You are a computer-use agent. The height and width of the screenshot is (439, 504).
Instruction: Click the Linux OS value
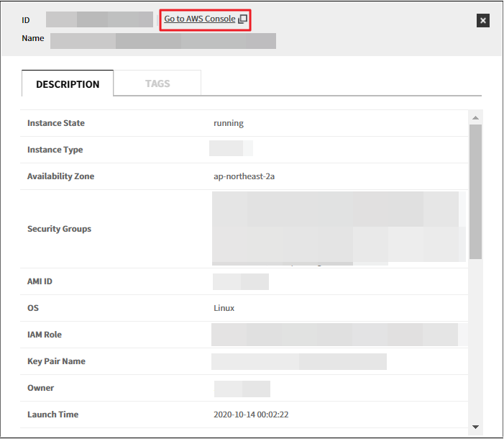[224, 308]
